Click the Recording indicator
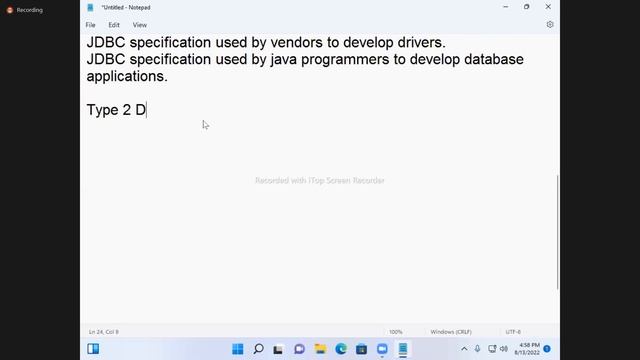640x360 pixels. pos(25,10)
